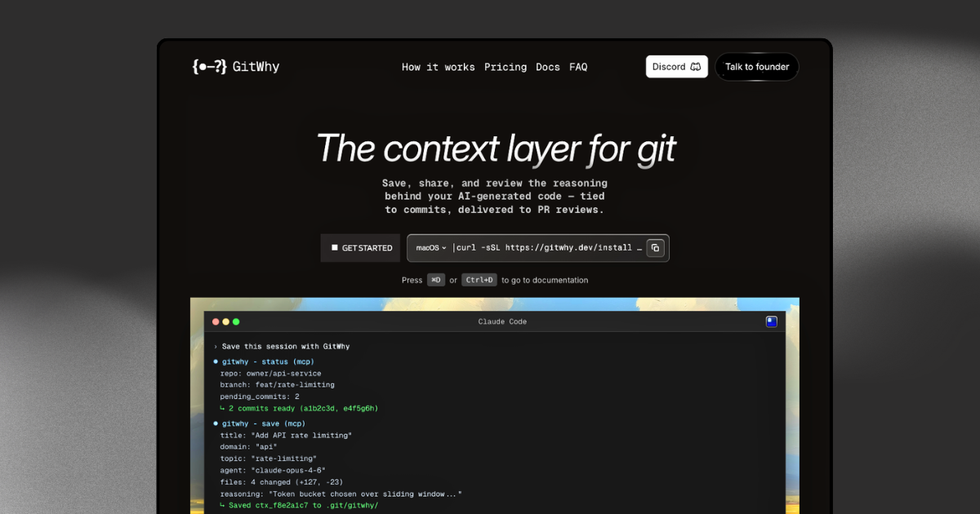
Task: Open the How it works nav item
Action: (438, 67)
